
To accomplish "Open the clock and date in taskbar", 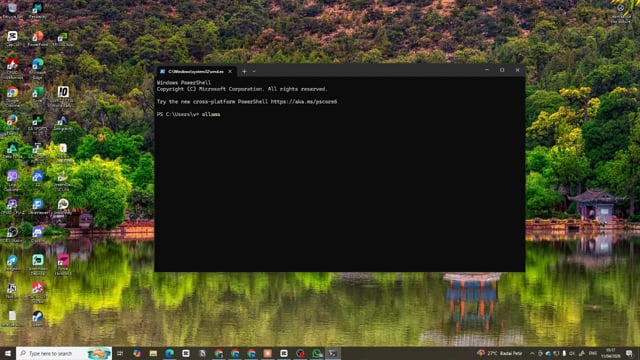I will coord(611,353).
